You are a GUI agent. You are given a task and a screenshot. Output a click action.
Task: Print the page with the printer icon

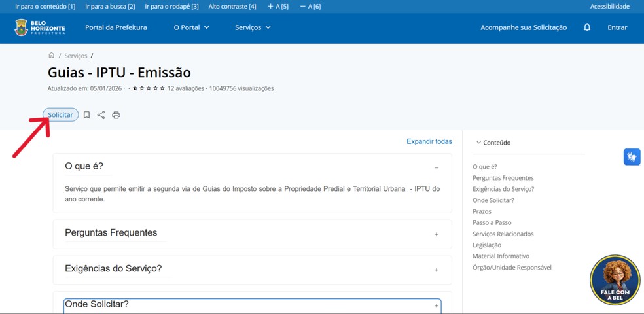click(x=116, y=115)
